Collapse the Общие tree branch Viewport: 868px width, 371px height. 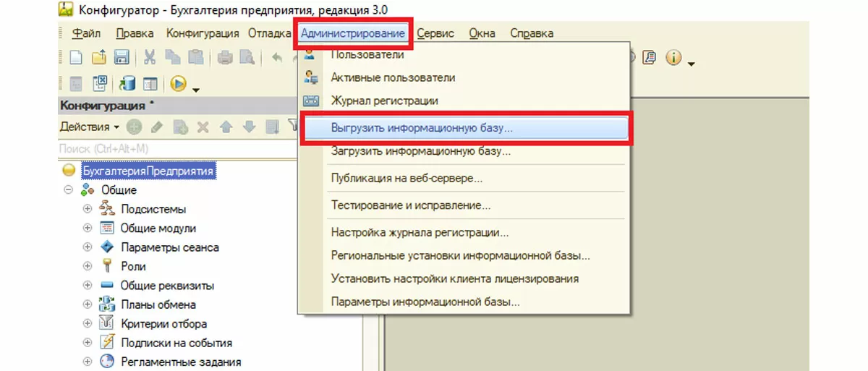[x=69, y=190]
